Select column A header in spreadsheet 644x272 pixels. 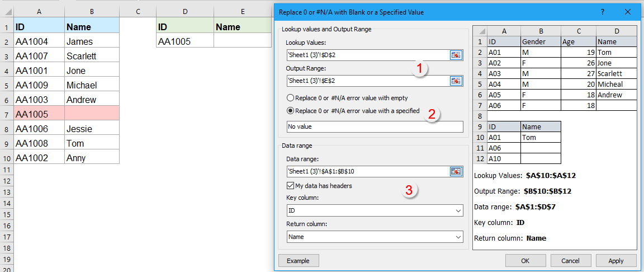39,11
